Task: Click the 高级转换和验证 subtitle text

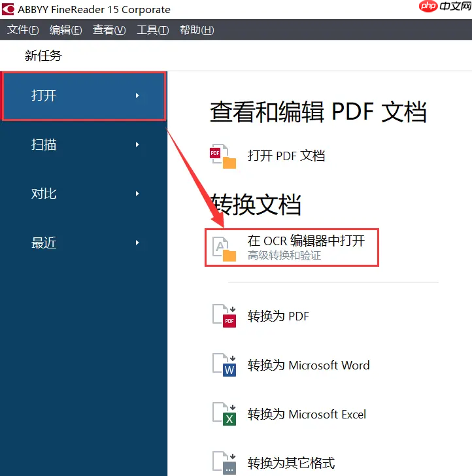Action: click(x=284, y=255)
